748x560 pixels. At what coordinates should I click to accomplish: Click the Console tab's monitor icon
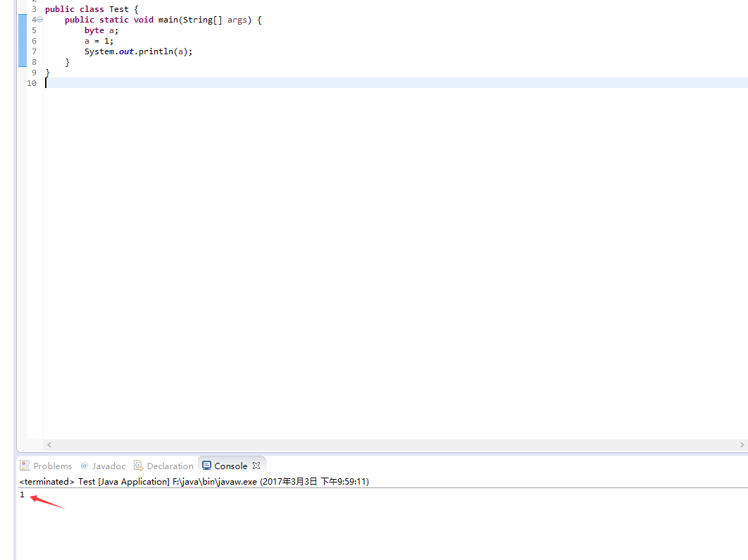pyautogui.click(x=206, y=466)
